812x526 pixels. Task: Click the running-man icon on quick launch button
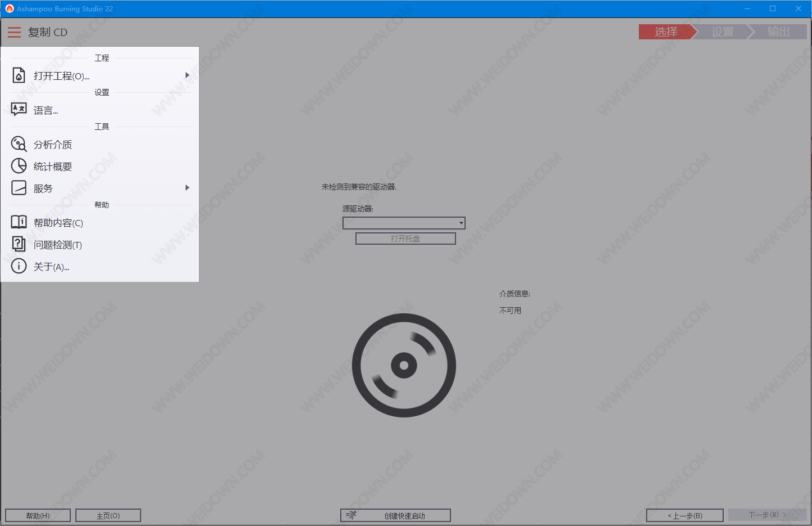351,515
